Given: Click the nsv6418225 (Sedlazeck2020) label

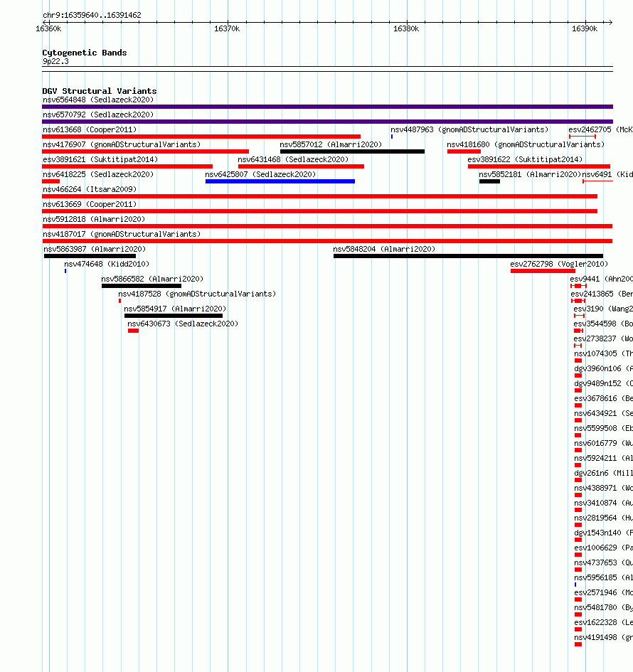Looking at the screenshot, I should point(98,174).
